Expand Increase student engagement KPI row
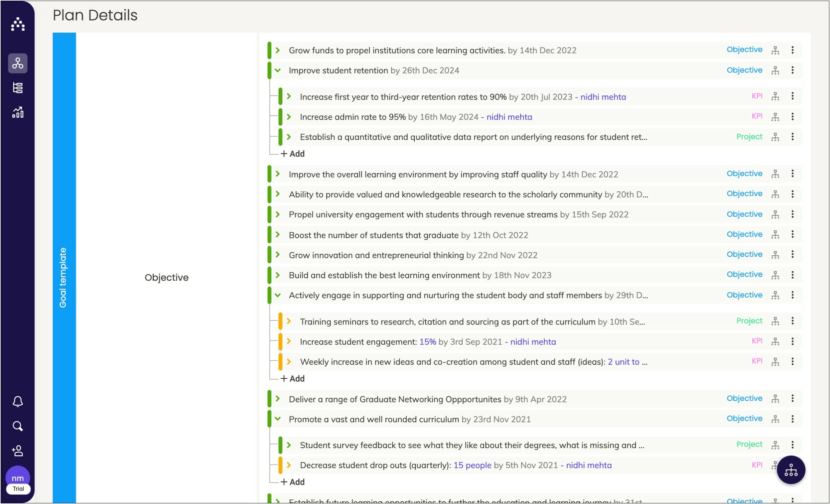830x504 pixels. 289,341
